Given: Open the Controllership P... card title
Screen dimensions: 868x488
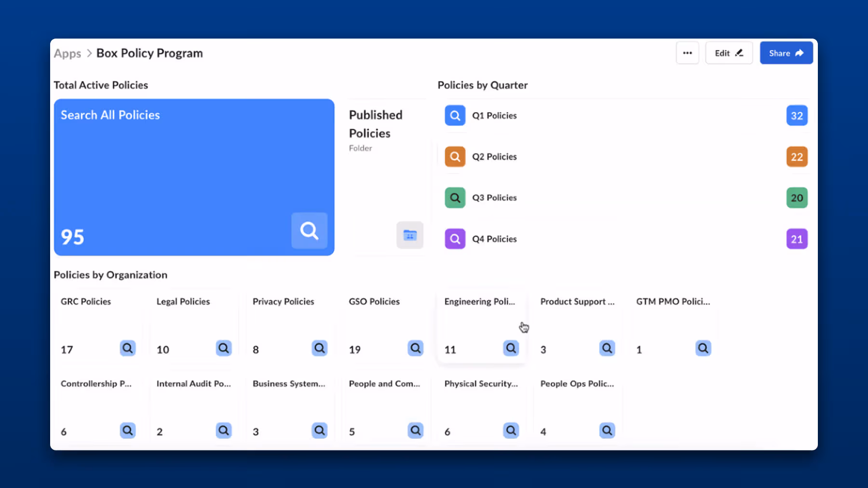Looking at the screenshot, I should click(x=96, y=384).
